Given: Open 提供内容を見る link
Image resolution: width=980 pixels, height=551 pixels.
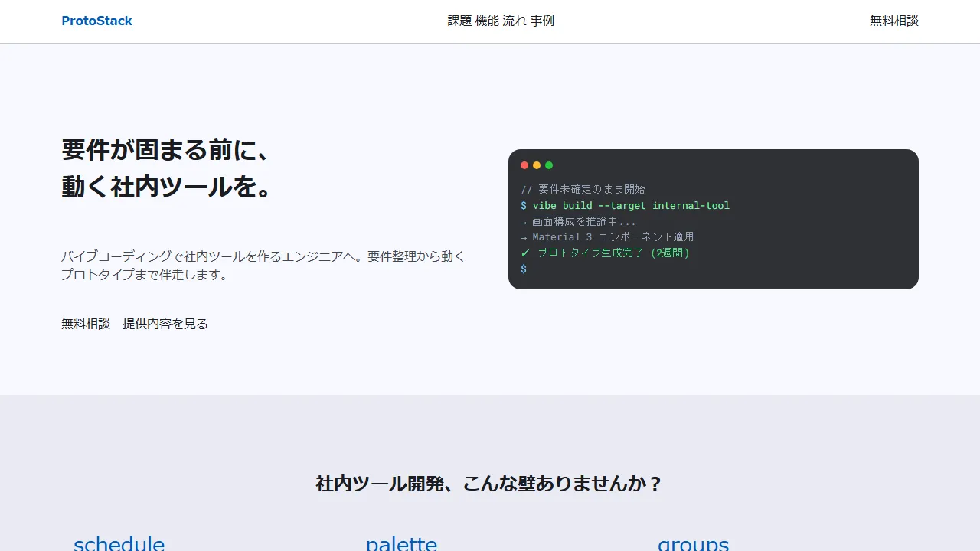Looking at the screenshot, I should tap(165, 324).
